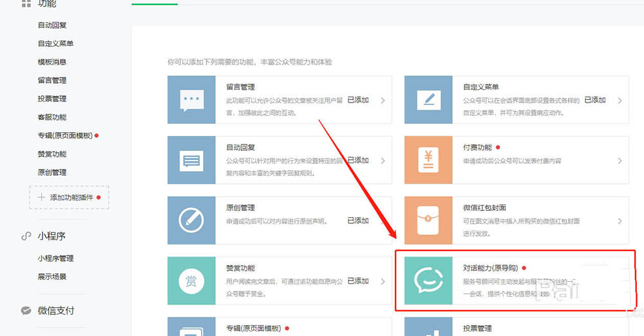Click 已添加 status on 留言管理 card
This screenshot has width=644, height=336.
point(358,100)
